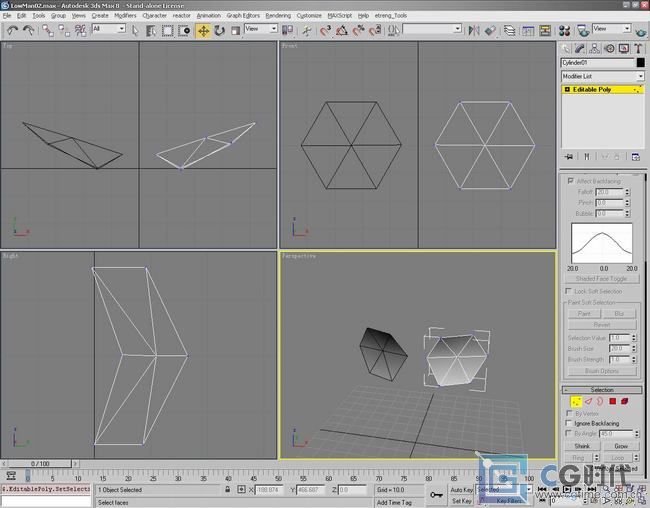Image resolution: width=650 pixels, height=508 pixels.
Task: Toggle the 3D Snaps icon
Action: tap(325, 30)
